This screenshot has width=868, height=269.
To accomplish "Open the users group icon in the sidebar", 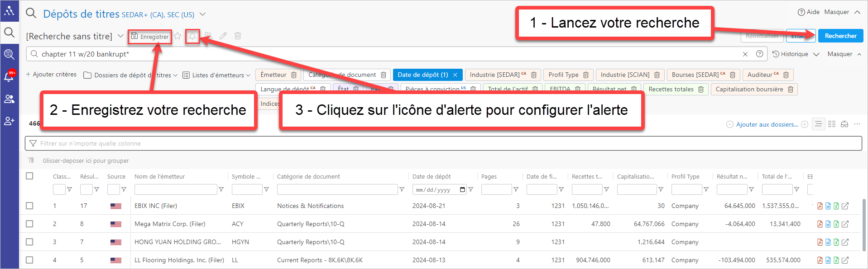I will pyautogui.click(x=9, y=99).
